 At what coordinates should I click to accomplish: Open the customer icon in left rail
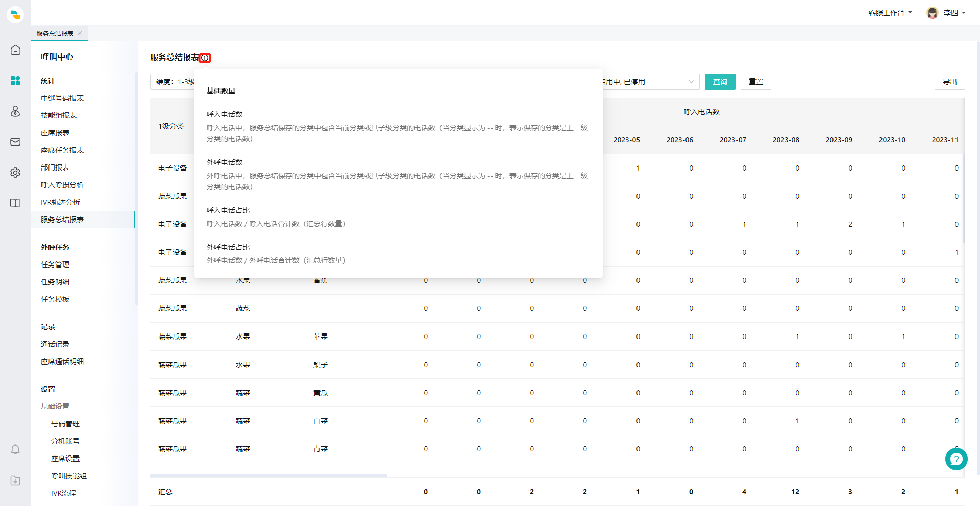click(15, 111)
